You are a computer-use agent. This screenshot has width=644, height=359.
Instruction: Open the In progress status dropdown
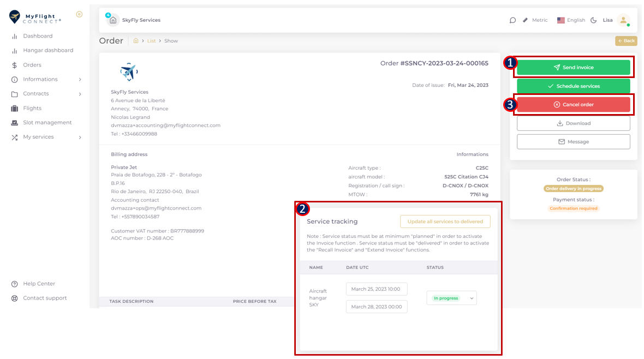(451, 298)
